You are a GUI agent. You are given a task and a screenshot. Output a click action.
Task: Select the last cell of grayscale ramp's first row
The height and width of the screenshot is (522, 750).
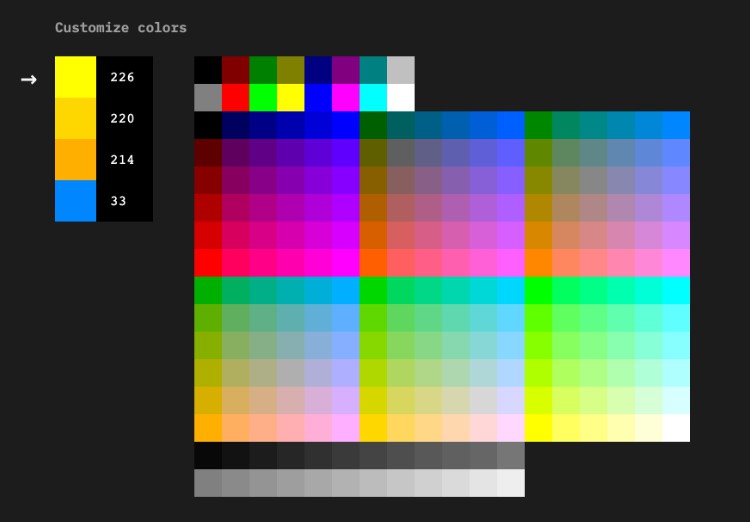[x=511, y=455]
